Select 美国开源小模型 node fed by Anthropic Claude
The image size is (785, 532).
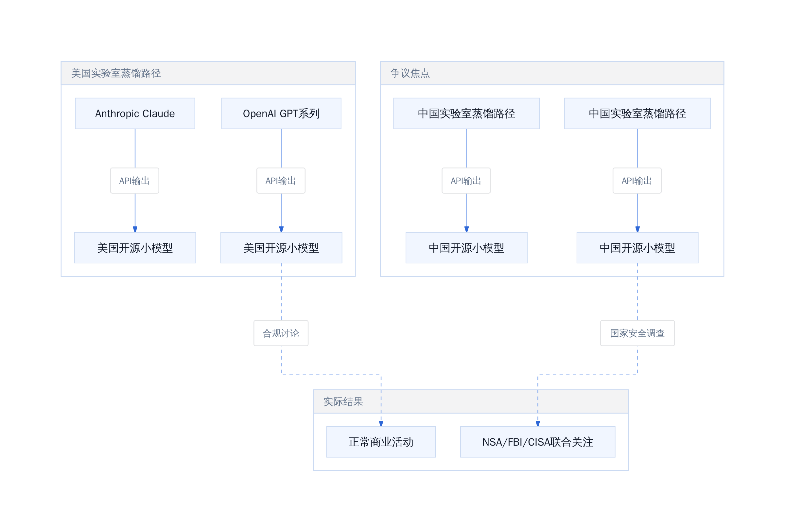pos(135,248)
